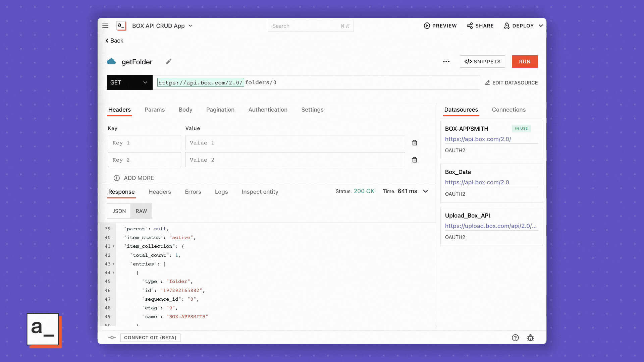The width and height of the screenshot is (644, 362).
Task: Click the DEPLOY button
Action: [519, 26]
